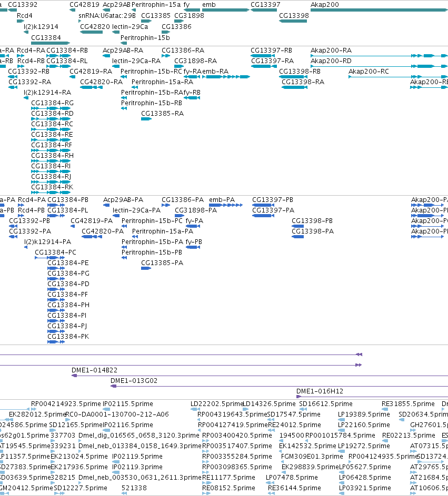Click the CG31898 gene label
The height and width of the screenshot is (496, 448).
pyautogui.click(x=189, y=15)
